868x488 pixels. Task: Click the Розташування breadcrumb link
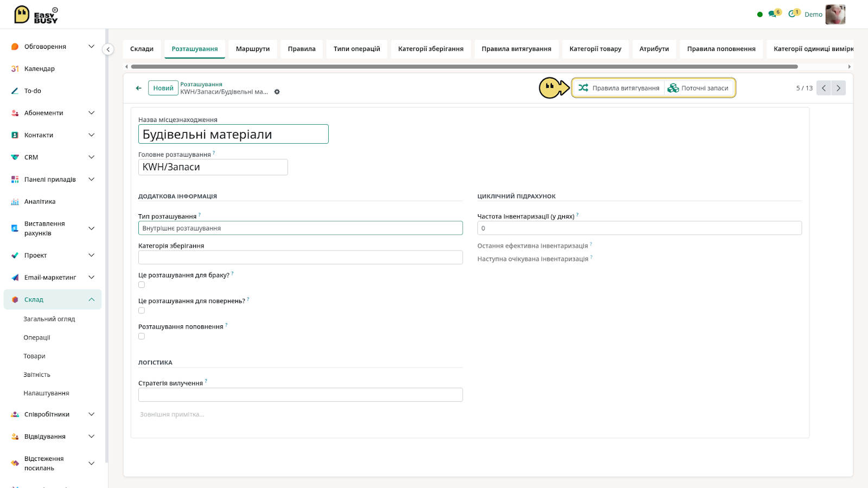201,84
